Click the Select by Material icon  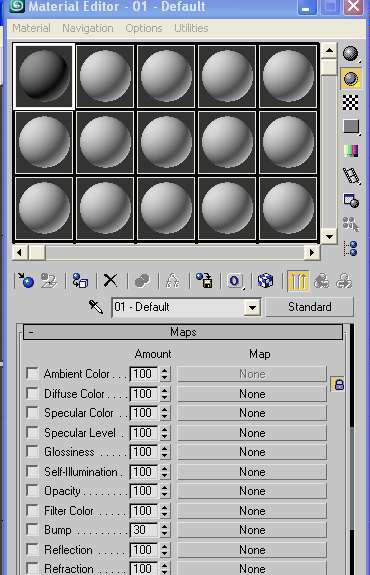(x=351, y=224)
